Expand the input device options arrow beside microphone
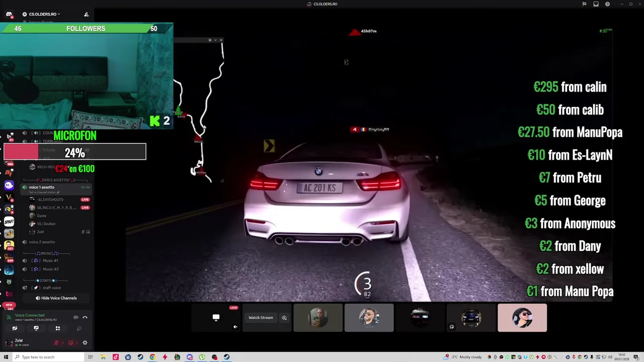 coord(62,343)
